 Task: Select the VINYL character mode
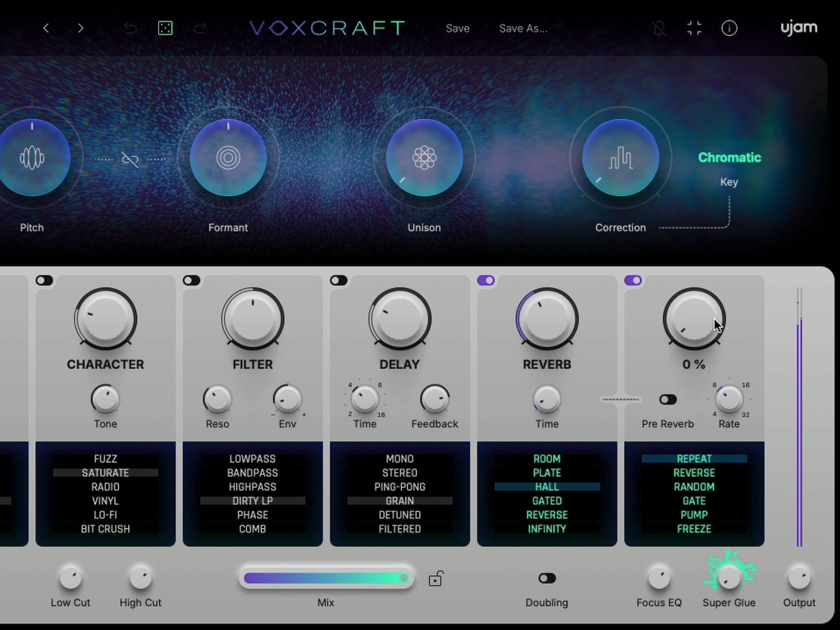pos(106,501)
